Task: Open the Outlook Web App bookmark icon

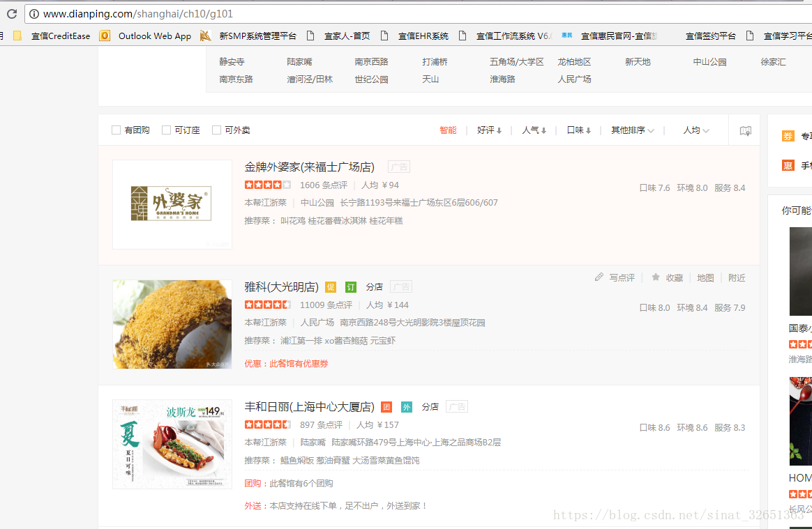Action: tap(105, 36)
